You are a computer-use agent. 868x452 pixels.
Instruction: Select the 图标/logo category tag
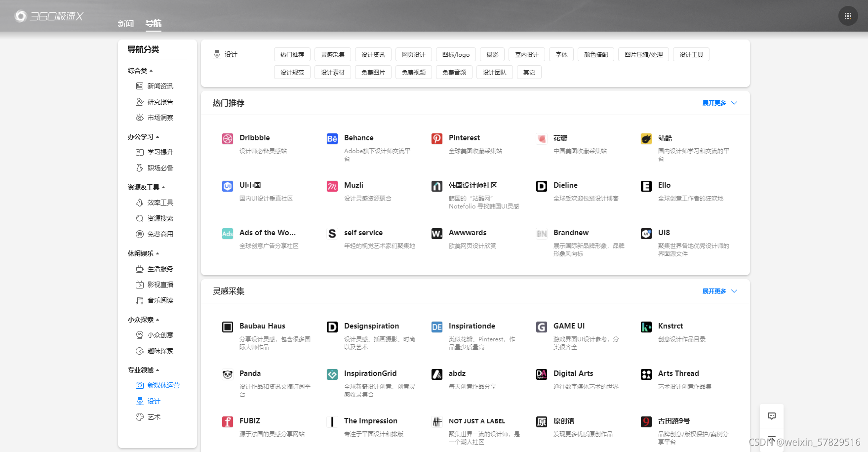point(456,55)
